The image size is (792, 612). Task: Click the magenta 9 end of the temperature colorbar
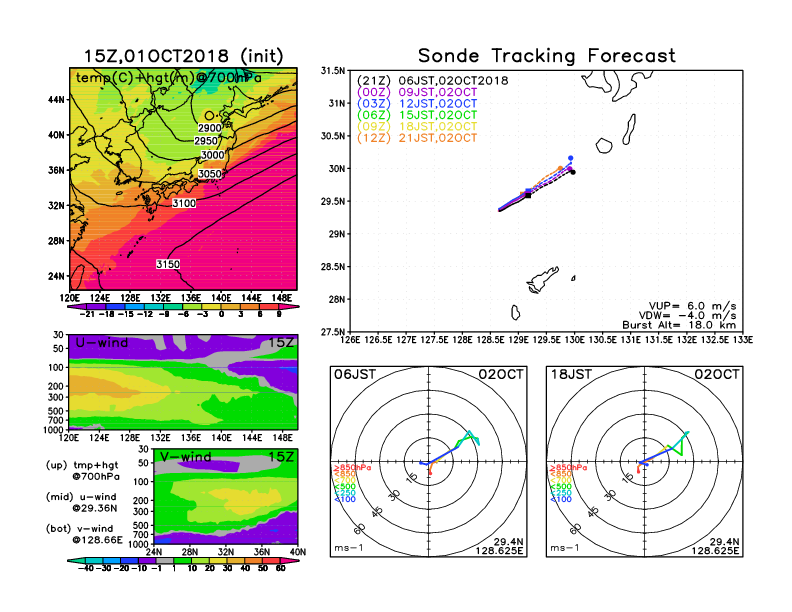pyautogui.click(x=289, y=307)
